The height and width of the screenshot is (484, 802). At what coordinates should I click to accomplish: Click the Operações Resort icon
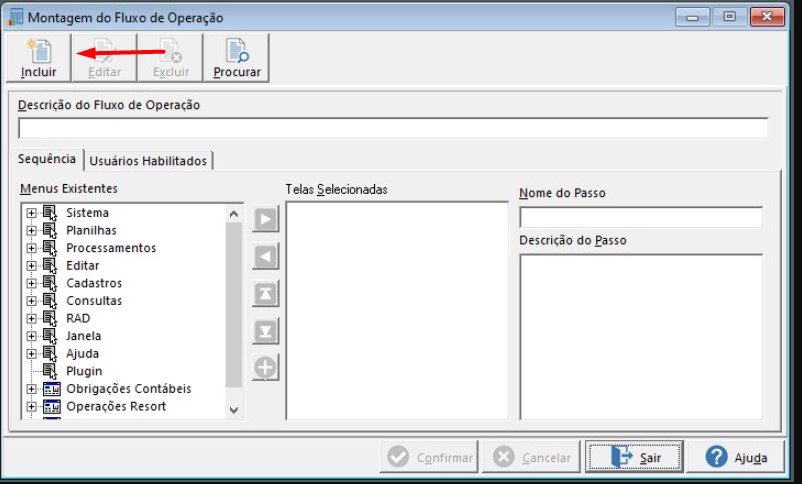[52, 406]
